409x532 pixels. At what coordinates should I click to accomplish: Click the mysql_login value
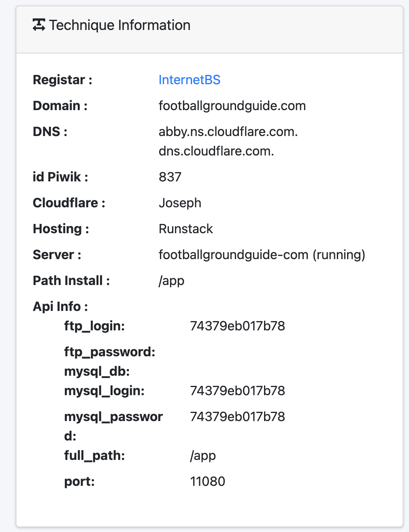point(237,391)
